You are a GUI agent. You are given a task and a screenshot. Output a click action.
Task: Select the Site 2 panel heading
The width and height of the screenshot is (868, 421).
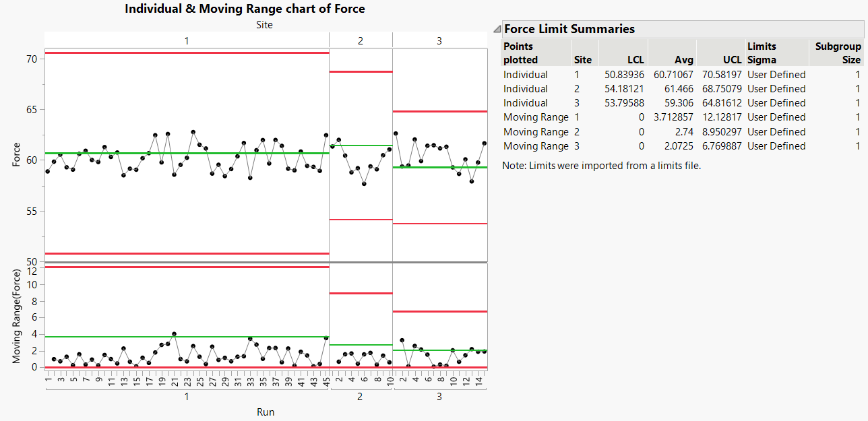tap(360, 40)
